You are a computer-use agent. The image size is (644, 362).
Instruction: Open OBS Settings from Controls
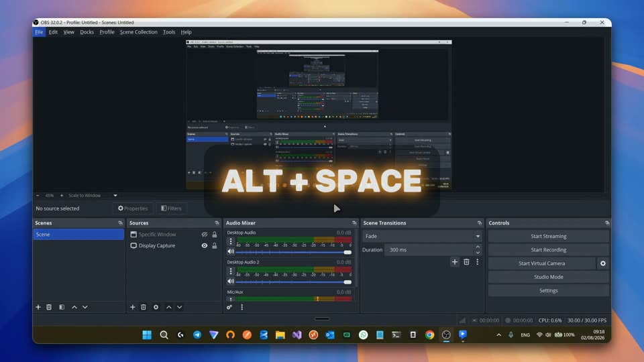[x=548, y=290]
